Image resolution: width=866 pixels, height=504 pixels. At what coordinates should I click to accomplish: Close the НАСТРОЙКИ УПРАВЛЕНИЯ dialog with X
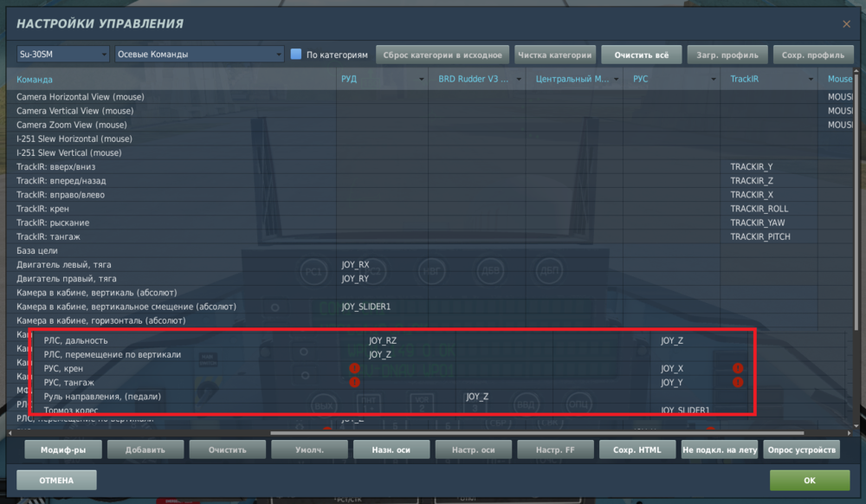click(x=846, y=24)
